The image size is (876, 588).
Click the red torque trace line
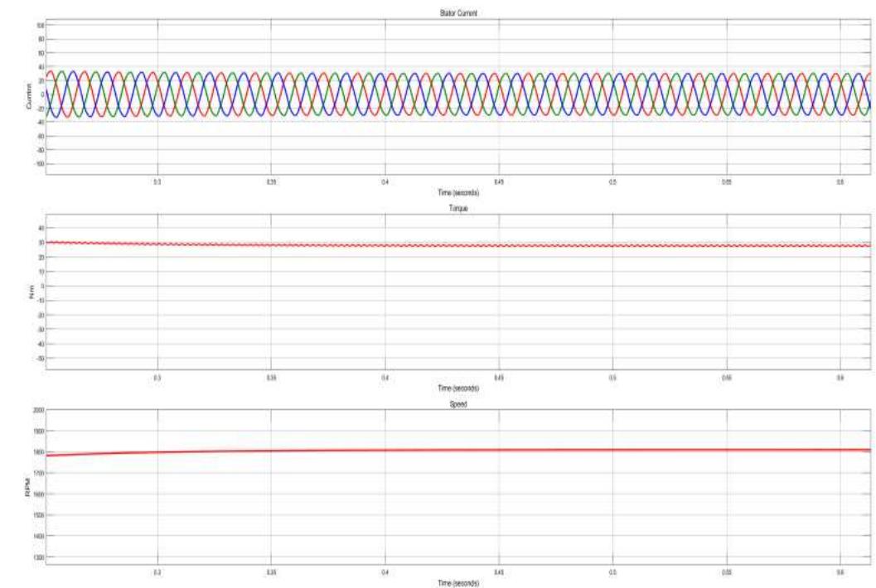tap(458, 245)
